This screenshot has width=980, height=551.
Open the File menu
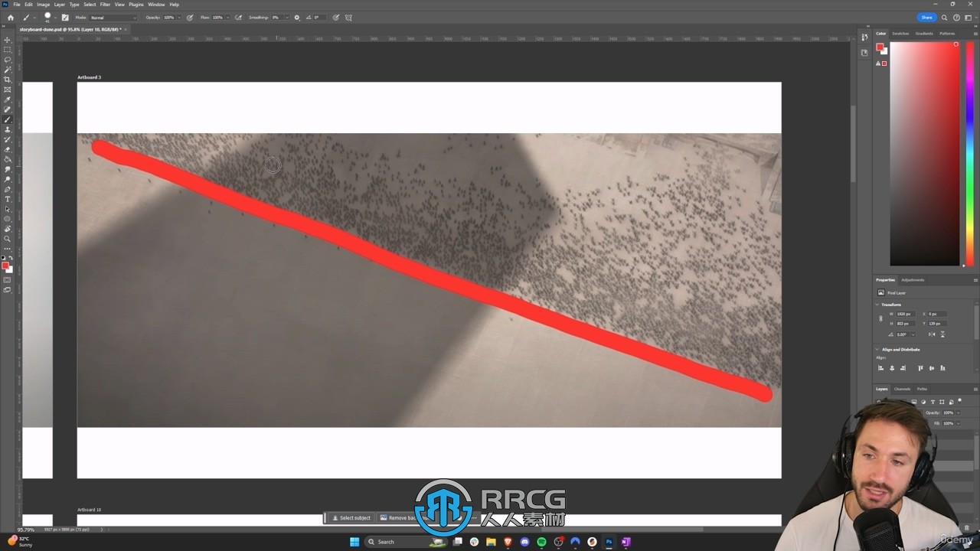point(17,5)
